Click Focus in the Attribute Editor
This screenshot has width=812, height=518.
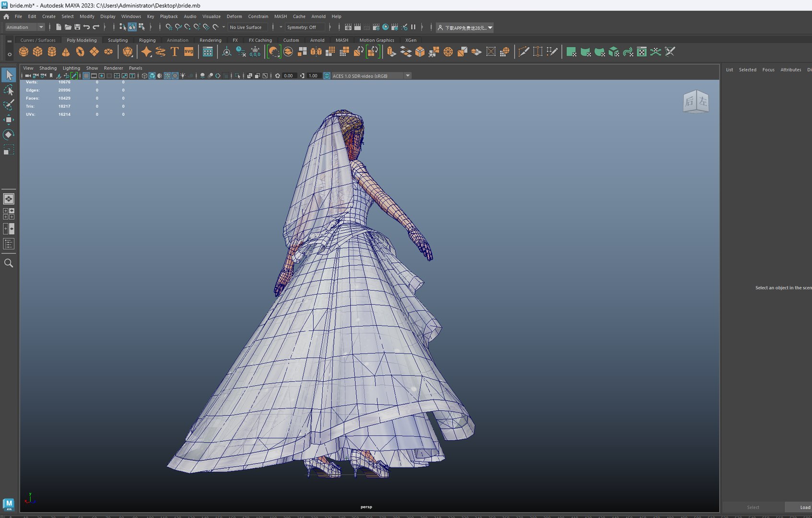click(x=768, y=70)
